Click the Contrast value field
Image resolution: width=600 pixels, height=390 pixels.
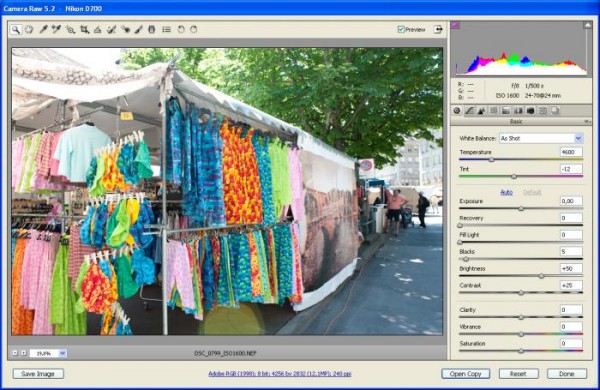click(x=571, y=285)
